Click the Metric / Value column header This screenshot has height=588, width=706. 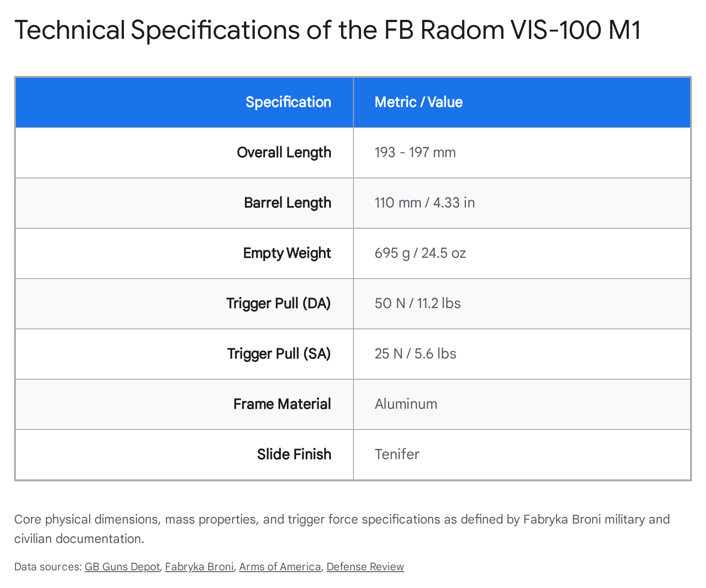[418, 102]
